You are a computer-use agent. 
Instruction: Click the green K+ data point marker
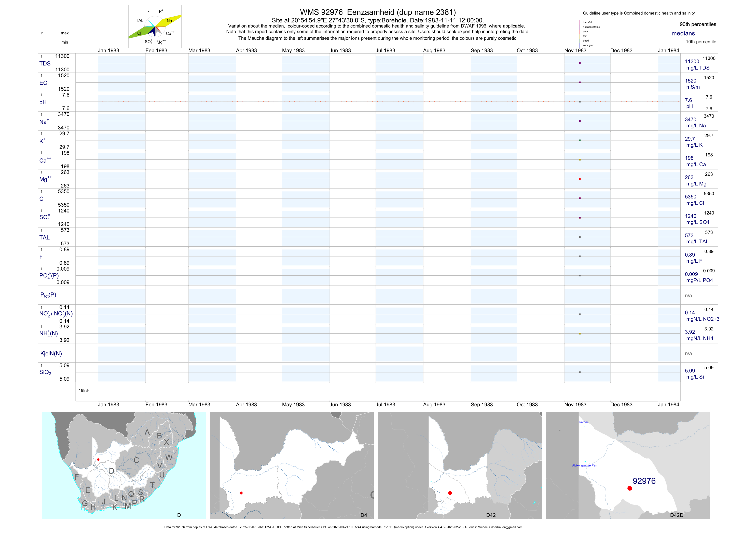click(580, 140)
